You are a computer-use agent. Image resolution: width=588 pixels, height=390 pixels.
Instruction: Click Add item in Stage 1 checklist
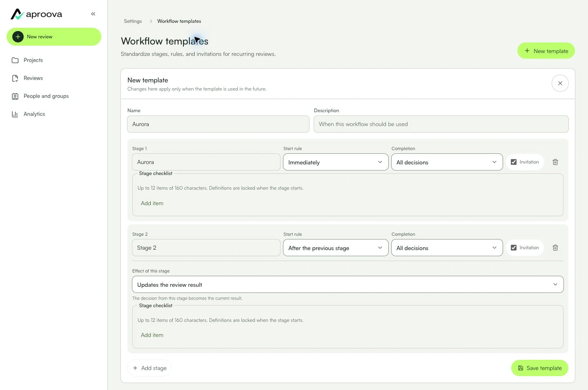[x=152, y=203]
